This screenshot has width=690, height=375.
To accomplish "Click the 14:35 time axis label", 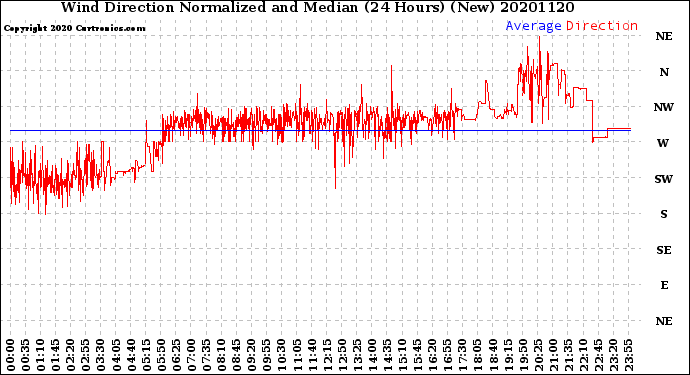I will click(x=387, y=355).
